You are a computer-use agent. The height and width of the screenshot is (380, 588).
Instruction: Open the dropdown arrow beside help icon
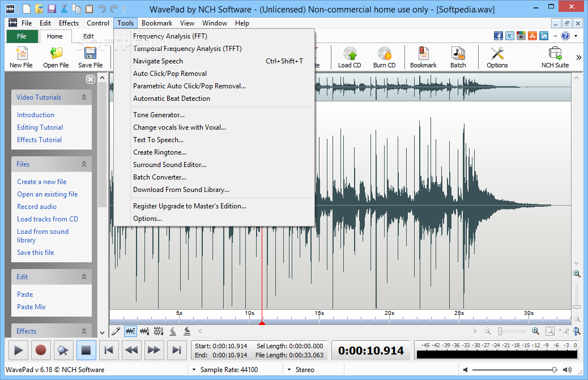click(x=576, y=36)
